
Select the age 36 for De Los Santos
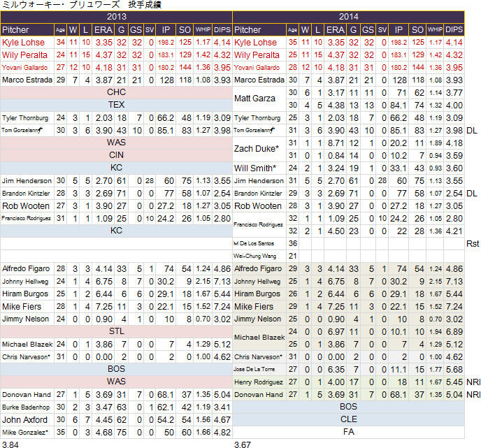coord(293,243)
